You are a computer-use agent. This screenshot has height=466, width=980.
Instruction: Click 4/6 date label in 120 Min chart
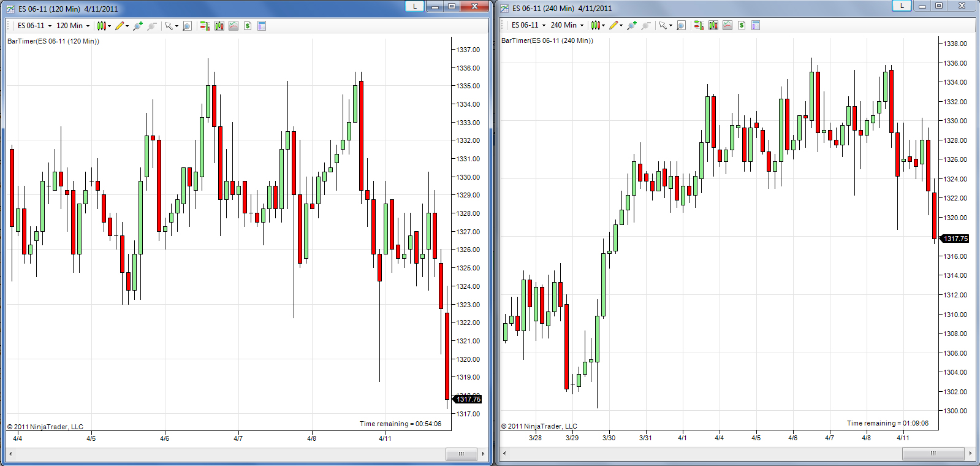point(164,438)
